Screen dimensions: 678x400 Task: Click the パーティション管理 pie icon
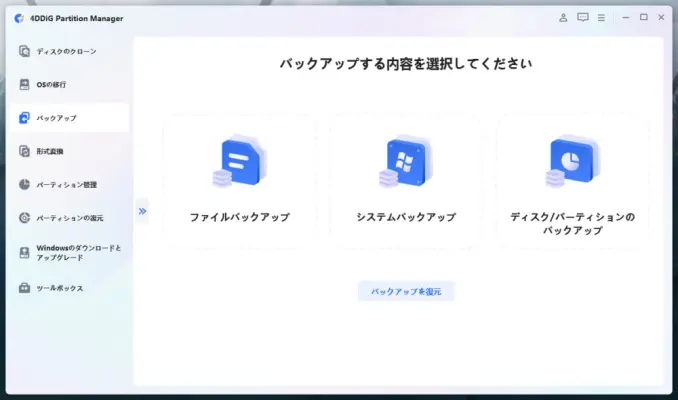coord(24,184)
